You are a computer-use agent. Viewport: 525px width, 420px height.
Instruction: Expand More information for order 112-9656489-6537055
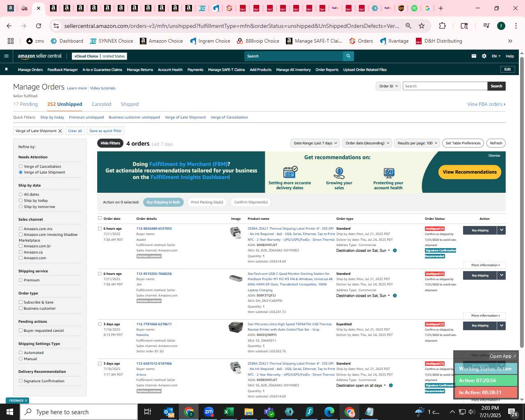[485, 265]
